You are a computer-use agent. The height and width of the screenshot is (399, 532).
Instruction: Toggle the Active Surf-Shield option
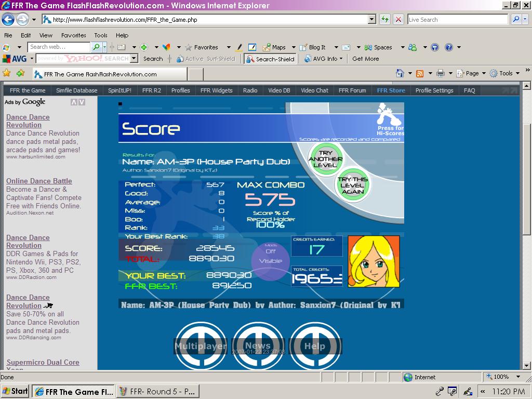(x=206, y=59)
